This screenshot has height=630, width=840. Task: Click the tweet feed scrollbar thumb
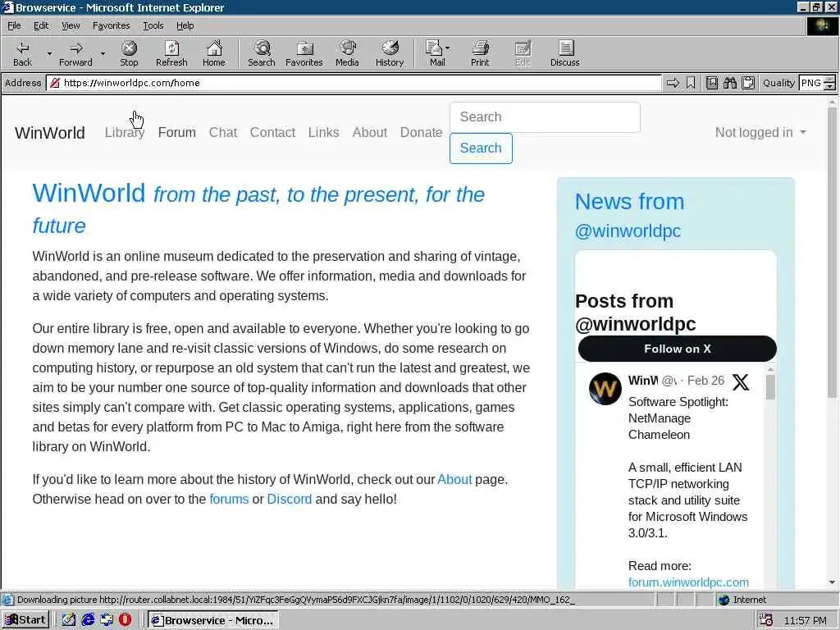tap(770, 387)
